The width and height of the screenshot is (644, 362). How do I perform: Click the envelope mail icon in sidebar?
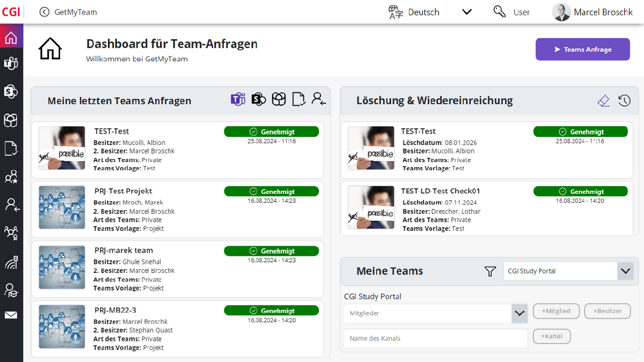click(x=11, y=315)
